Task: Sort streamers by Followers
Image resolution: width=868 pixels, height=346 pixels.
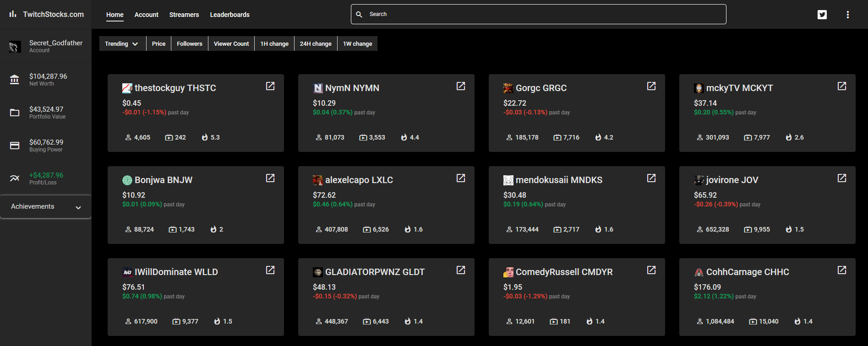Action: [190, 43]
